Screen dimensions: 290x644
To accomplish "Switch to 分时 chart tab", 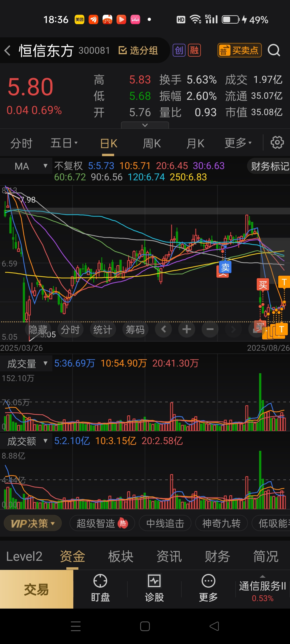I will point(21,143).
